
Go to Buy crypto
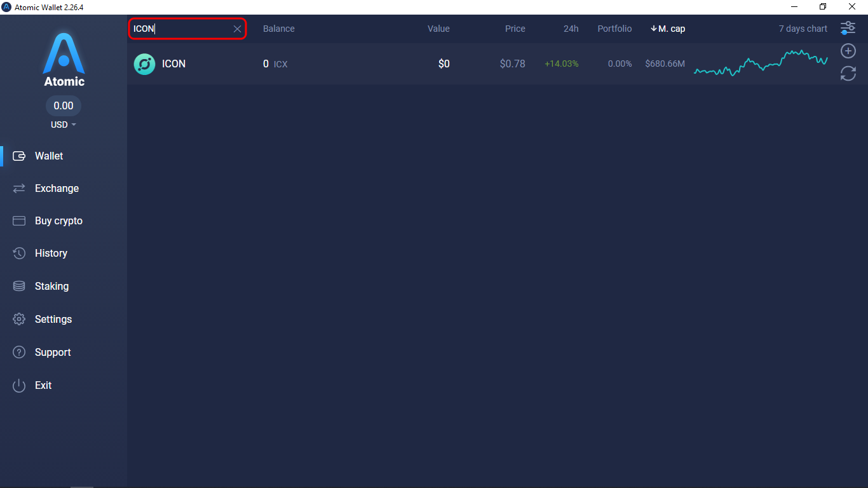58,220
